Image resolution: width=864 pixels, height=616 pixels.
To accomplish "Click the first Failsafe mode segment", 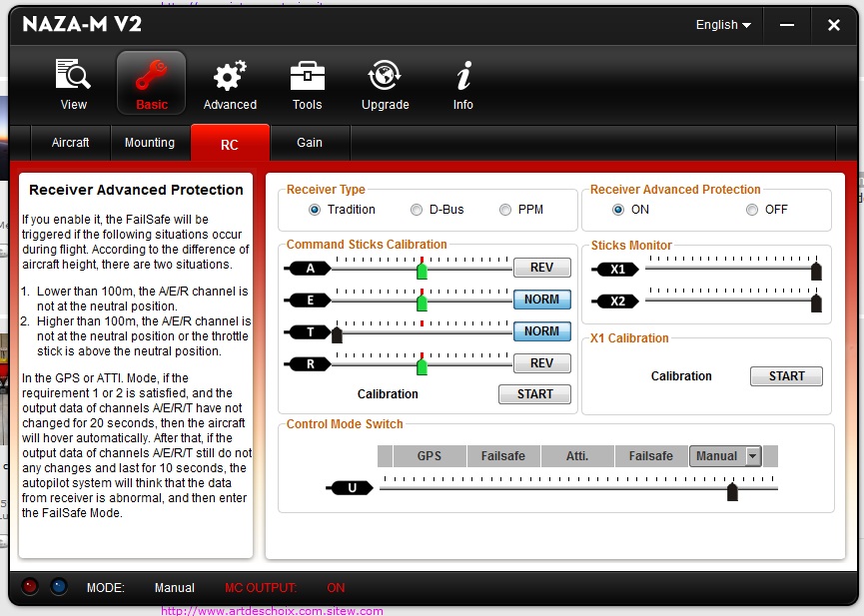I will pos(503,456).
